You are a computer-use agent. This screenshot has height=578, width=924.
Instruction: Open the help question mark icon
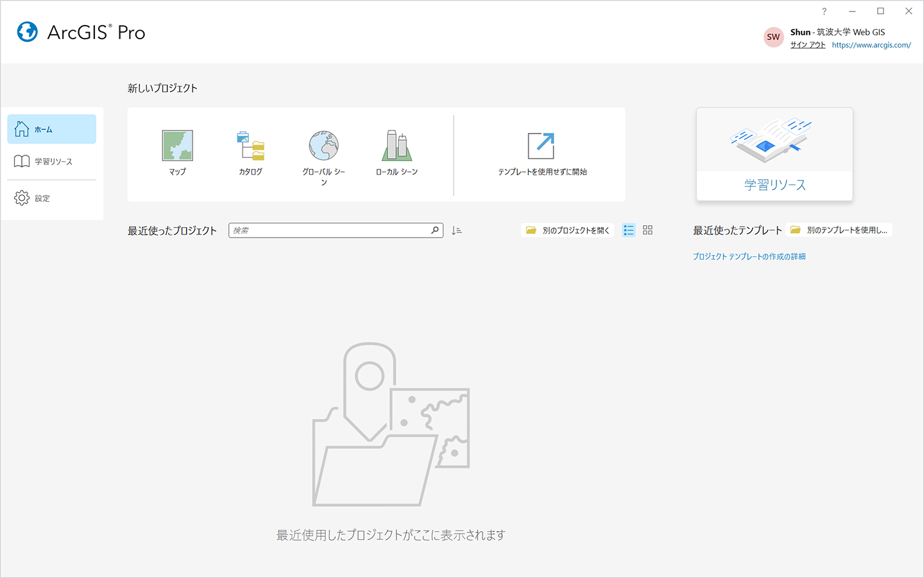[x=824, y=11]
